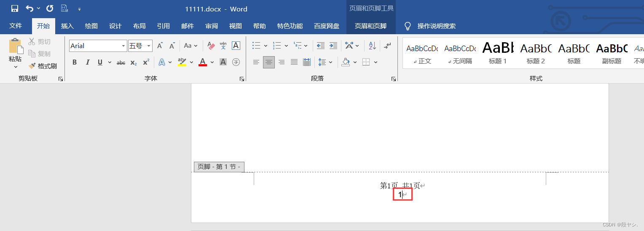Redo the last action

50,8
